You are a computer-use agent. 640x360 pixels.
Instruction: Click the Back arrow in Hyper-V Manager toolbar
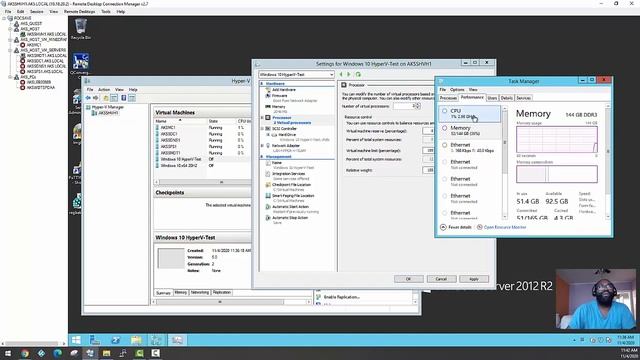[88, 98]
